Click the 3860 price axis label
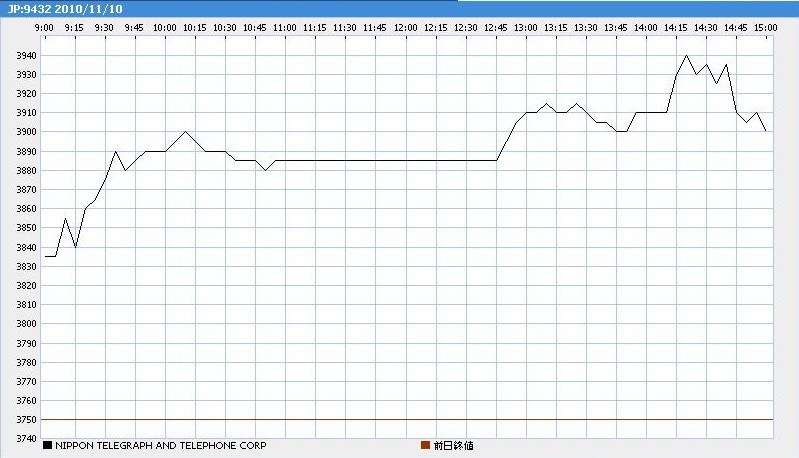799x458 pixels. 26,209
